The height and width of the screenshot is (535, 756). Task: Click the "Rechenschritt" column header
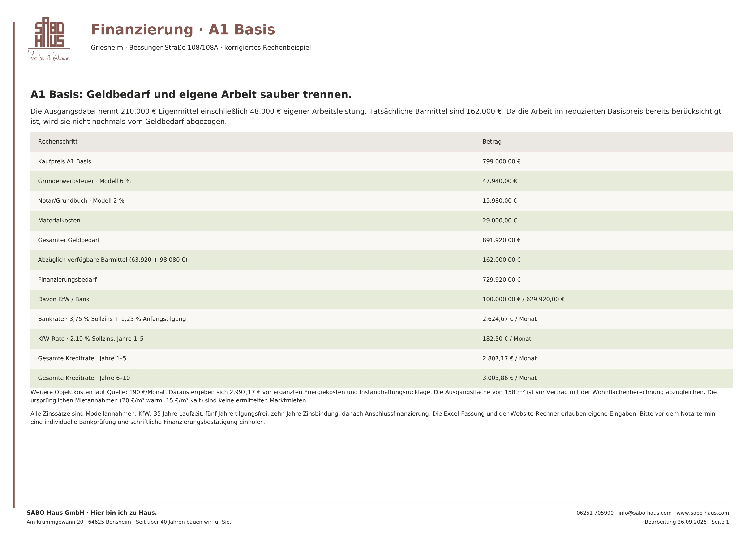tap(58, 142)
